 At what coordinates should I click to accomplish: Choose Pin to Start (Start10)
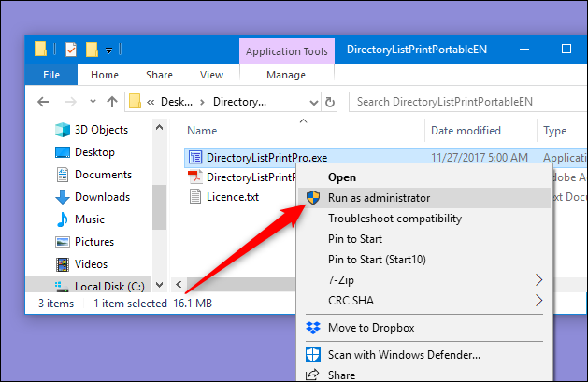(x=424, y=260)
